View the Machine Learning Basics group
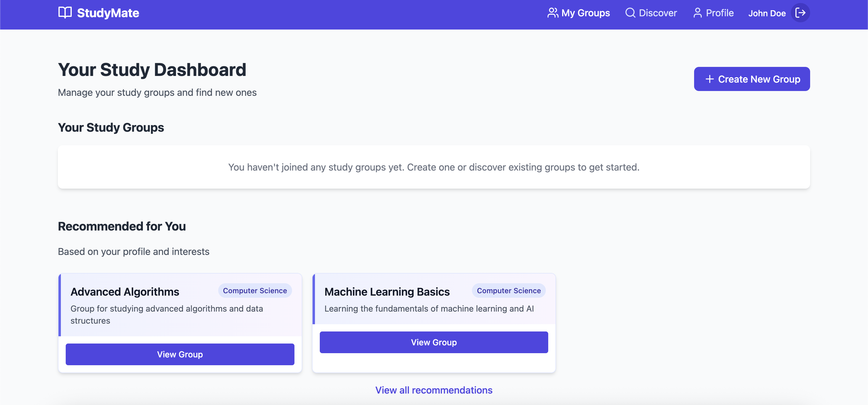Image resolution: width=868 pixels, height=405 pixels. pyautogui.click(x=434, y=342)
